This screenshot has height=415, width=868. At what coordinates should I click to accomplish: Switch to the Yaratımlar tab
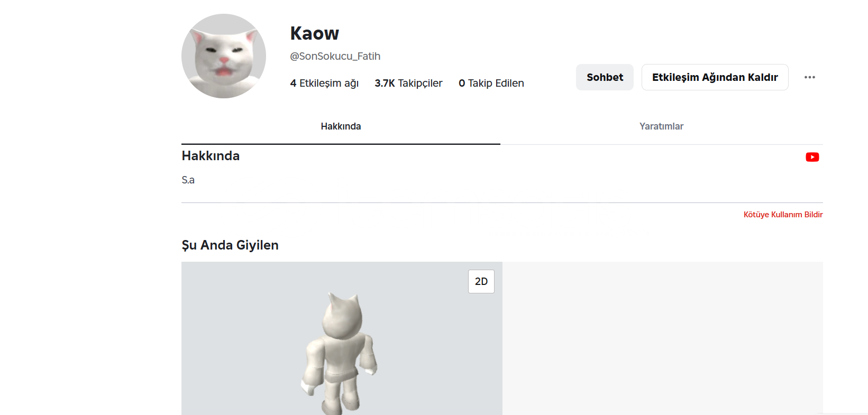click(x=661, y=126)
